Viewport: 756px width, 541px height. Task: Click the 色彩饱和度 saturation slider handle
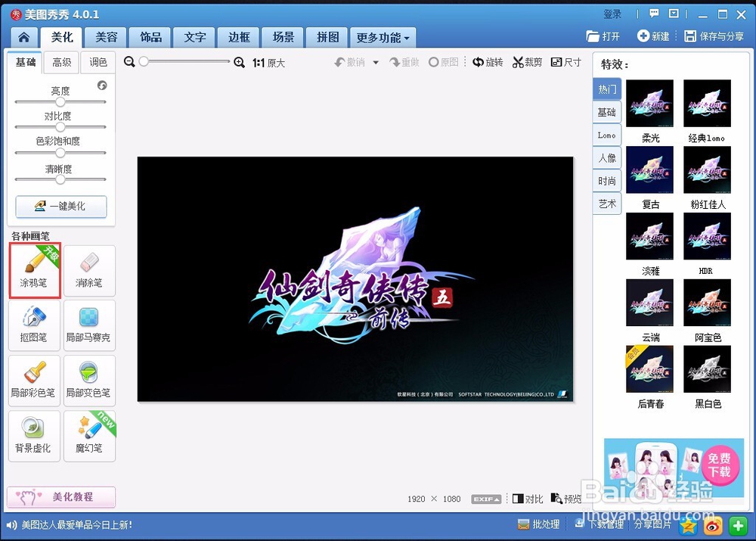click(x=60, y=153)
